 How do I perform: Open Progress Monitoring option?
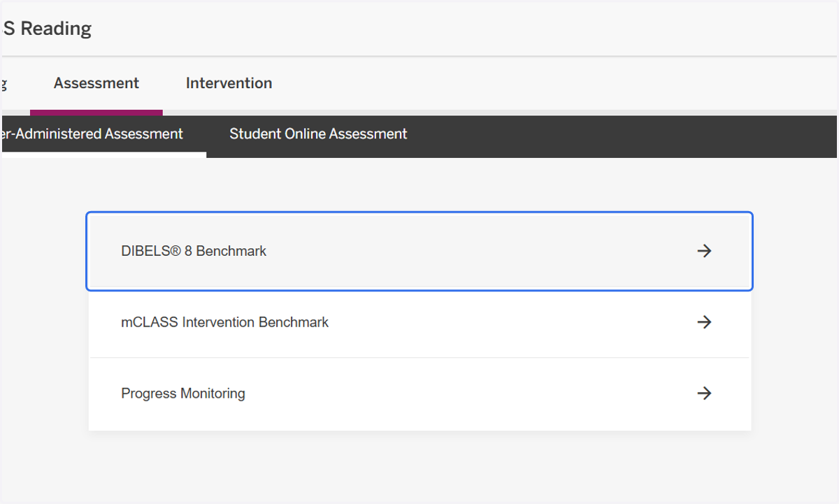[419, 394]
